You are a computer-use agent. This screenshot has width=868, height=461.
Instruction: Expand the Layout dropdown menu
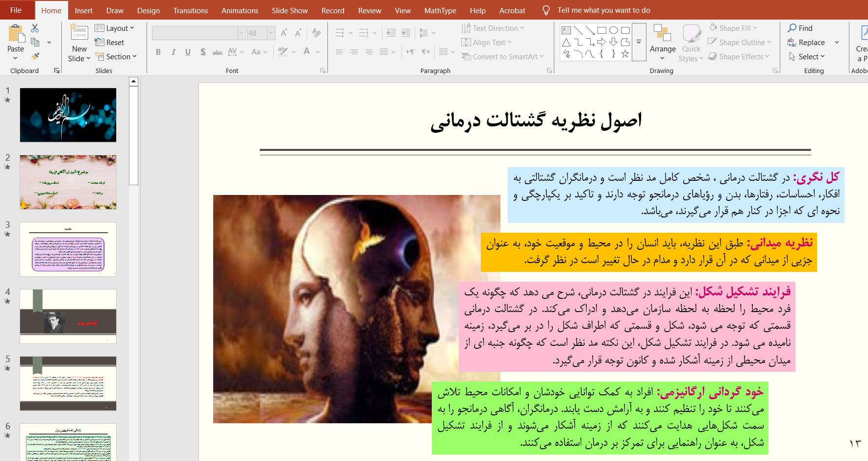tap(115, 28)
